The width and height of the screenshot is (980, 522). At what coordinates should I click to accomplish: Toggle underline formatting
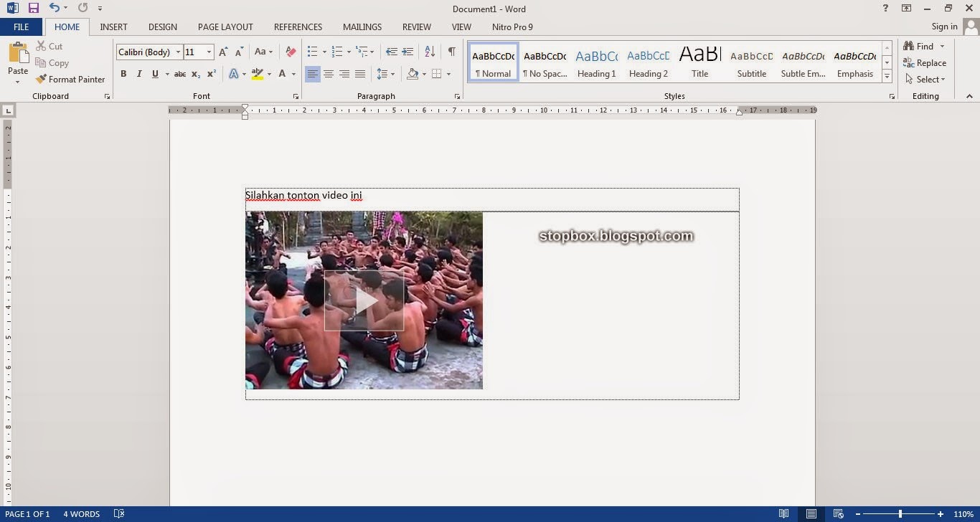(x=155, y=74)
